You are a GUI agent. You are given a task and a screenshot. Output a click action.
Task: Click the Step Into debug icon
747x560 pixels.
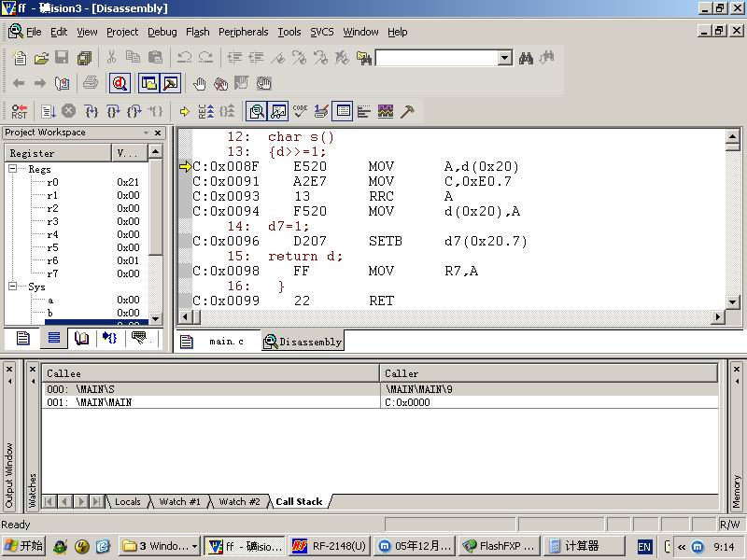click(91, 111)
